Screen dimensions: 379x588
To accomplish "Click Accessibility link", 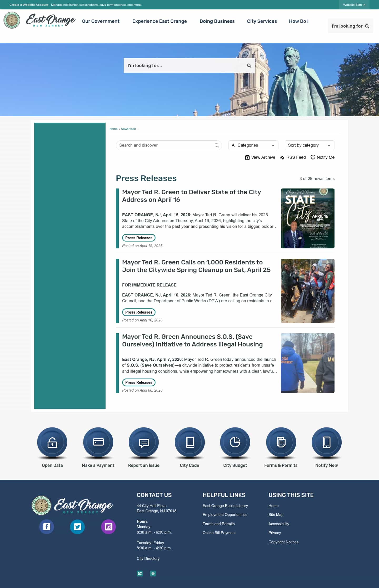I will pos(279,524).
